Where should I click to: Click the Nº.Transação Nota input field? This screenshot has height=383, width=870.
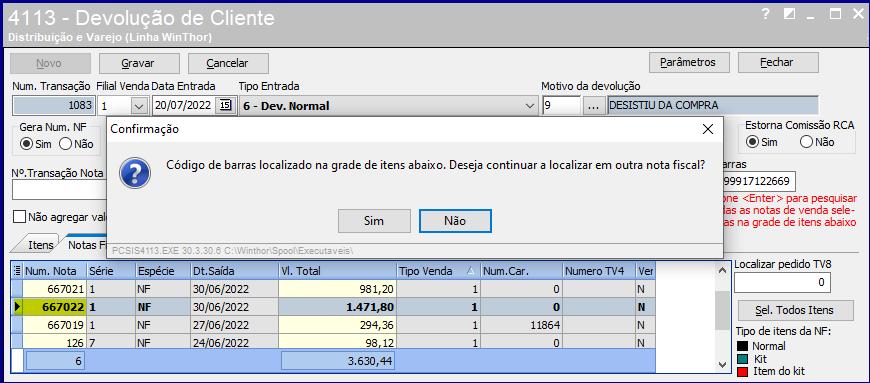[59, 190]
